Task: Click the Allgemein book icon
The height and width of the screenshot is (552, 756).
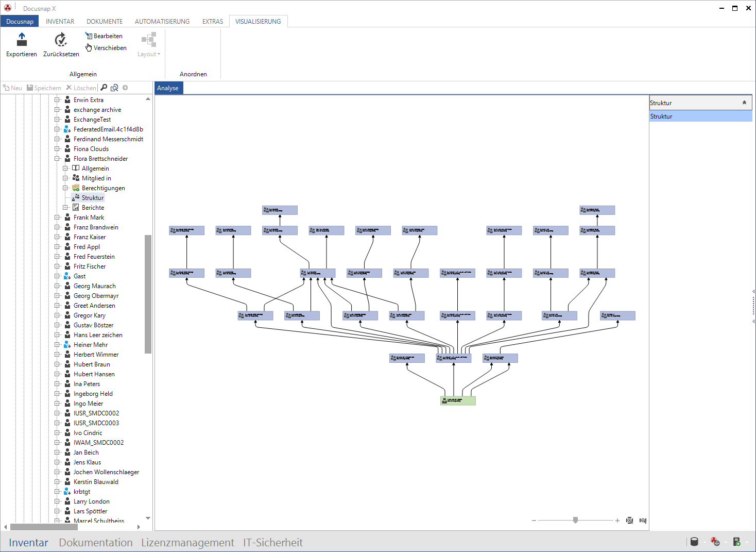Action: (x=76, y=169)
